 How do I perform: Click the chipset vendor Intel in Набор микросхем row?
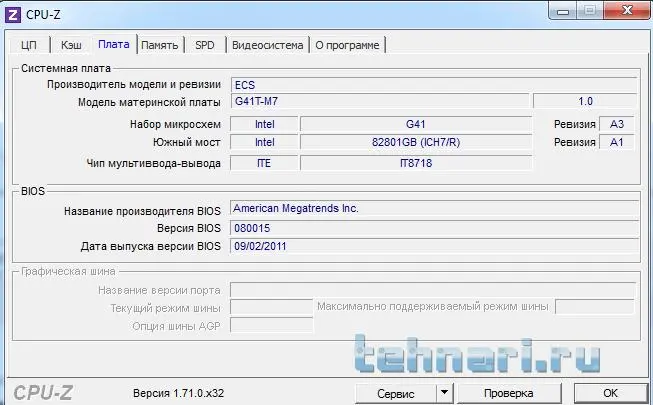(x=264, y=124)
